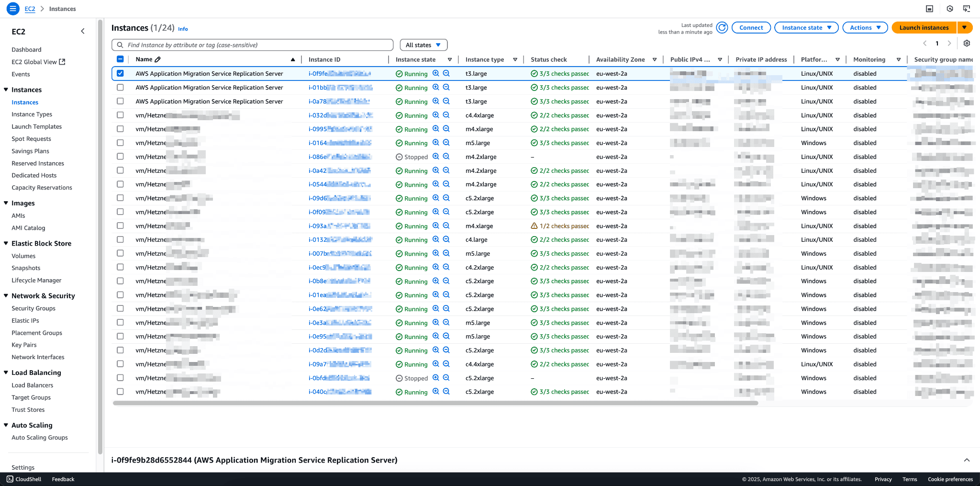980x486 pixels.
Task: Tick the checkbox for instance i-093a
Action: 120,226
